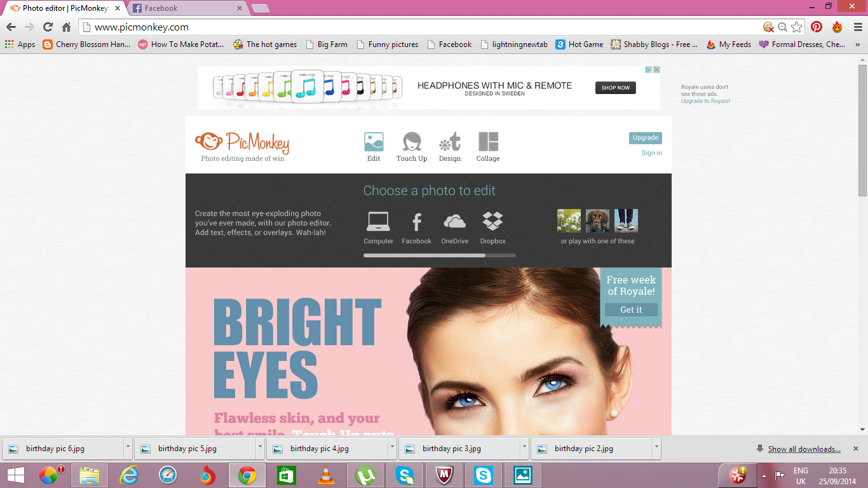Image resolution: width=868 pixels, height=488 pixels.
Task: Open The hot games bookmark
Action: (x=265, y=44)
